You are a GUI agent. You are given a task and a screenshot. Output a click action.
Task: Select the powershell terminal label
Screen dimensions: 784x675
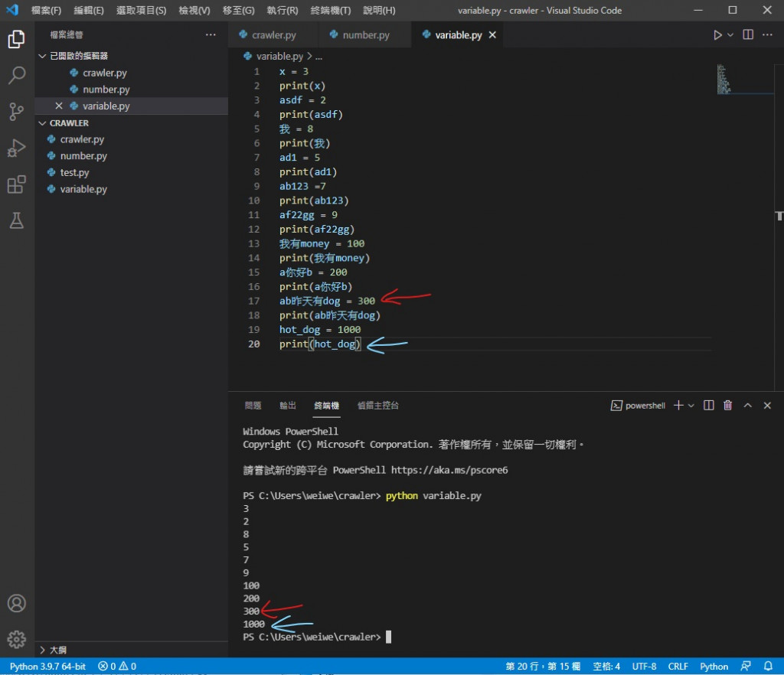(x=638, y=405)
